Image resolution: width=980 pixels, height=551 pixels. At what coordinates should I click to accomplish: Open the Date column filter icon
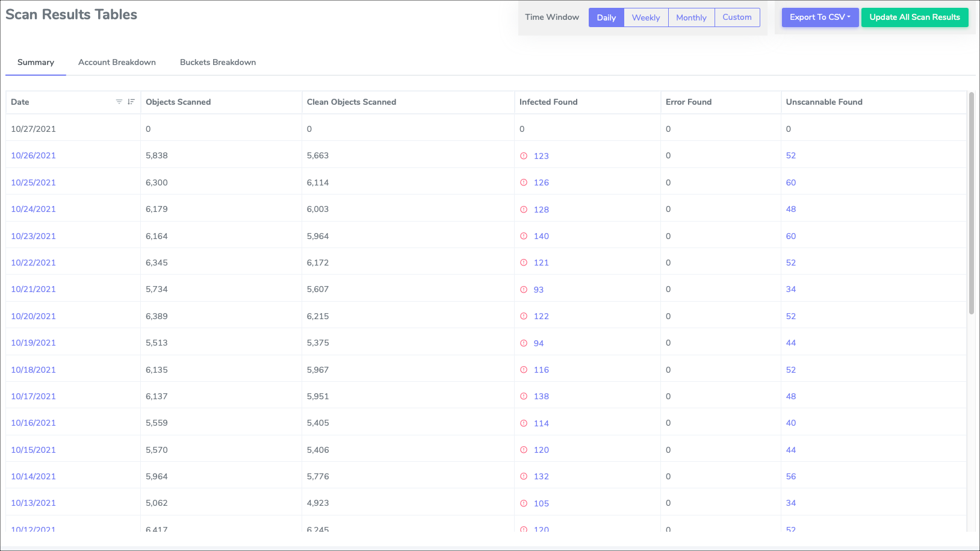click(119, 102)
